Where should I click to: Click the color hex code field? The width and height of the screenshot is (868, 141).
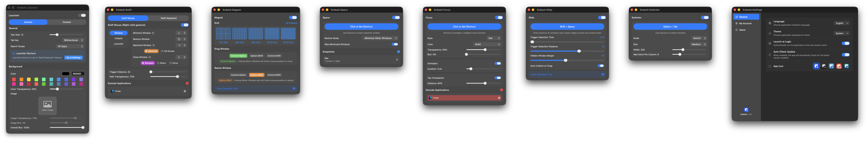click(x=78, y=74)
